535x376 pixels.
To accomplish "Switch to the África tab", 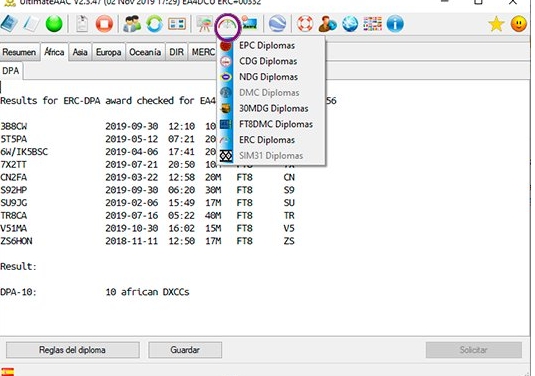I will pos(55,52).
